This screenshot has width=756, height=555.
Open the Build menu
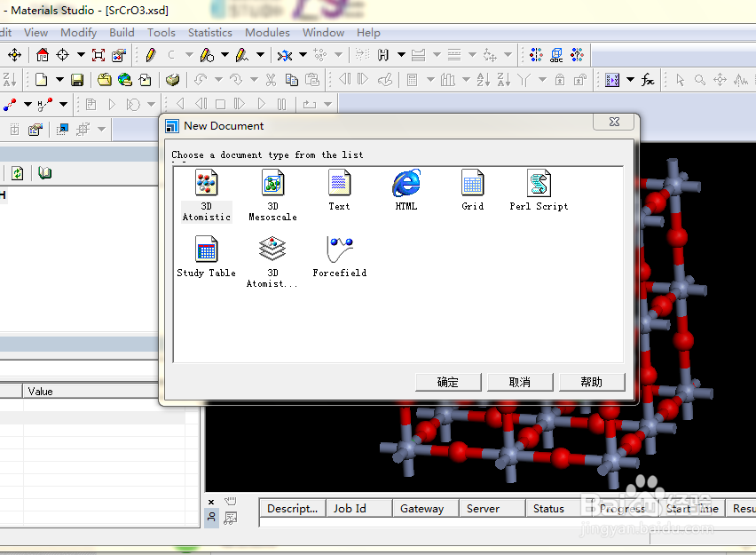click(122, 32)
